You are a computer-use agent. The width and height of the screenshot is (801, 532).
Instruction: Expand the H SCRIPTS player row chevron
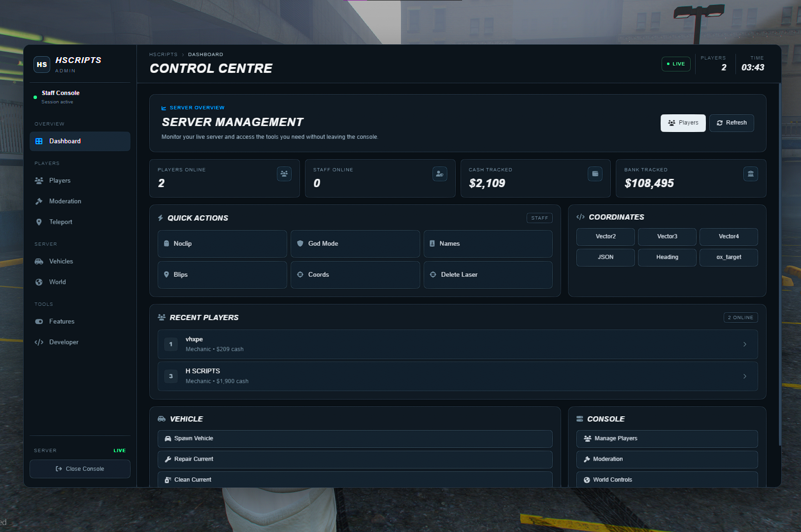point(745,376)
